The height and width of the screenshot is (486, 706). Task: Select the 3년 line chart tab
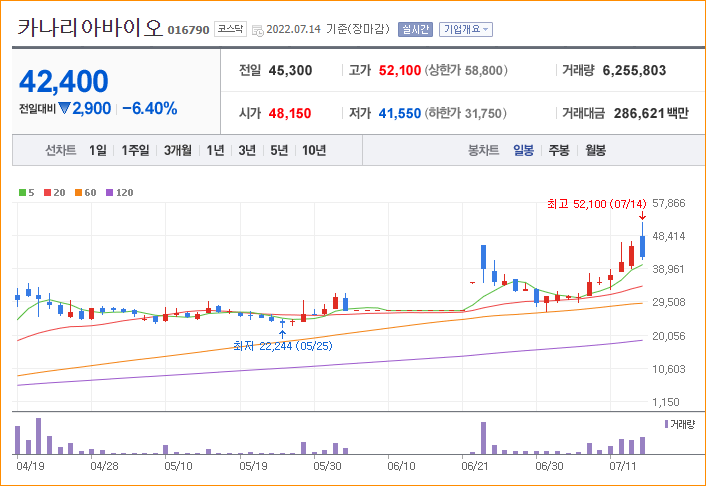click(247, 150)
